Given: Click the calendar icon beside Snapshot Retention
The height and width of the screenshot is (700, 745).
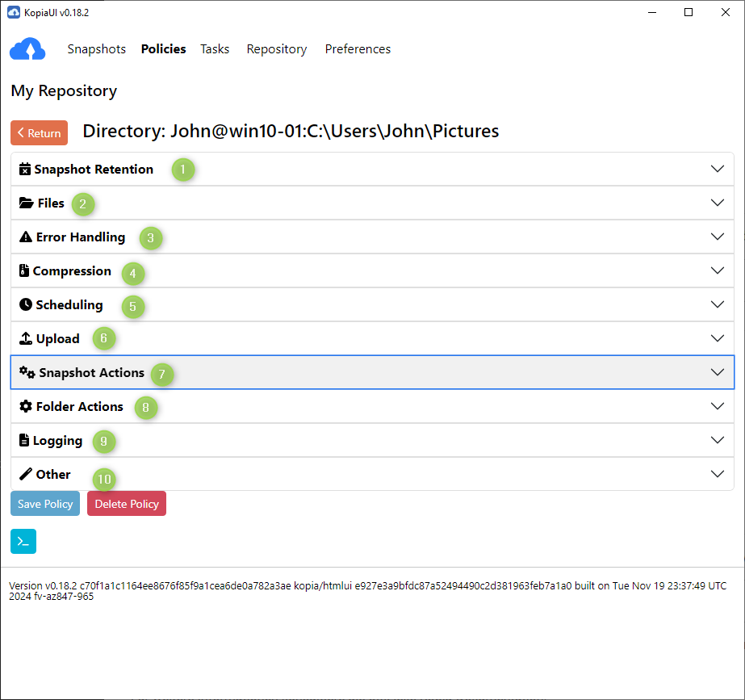Looking at the screenshot, I should click(25, 170).
